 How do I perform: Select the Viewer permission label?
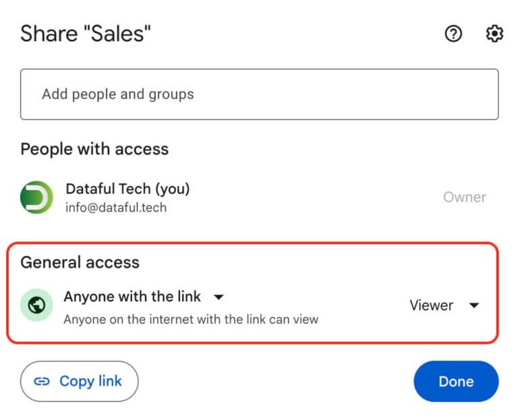(431, 305)
